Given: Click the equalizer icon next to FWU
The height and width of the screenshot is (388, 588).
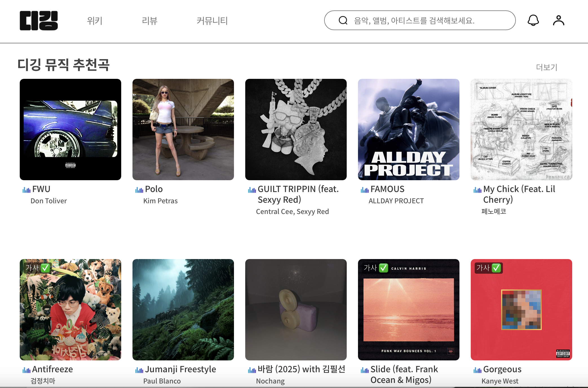Looking at the screenshot, I should pyautogui.click(x=26, y=190).
